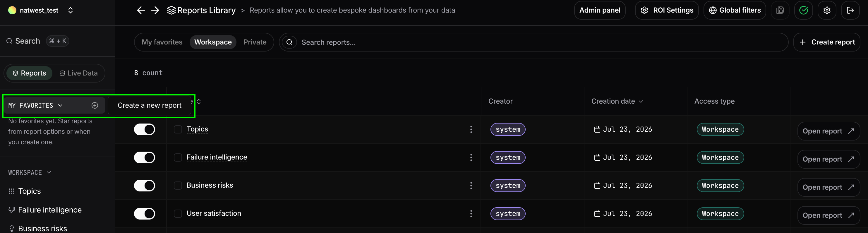The image size is (868, 233).
Task: Click the Failure intelligence report name link
Action: click(217, 157)
